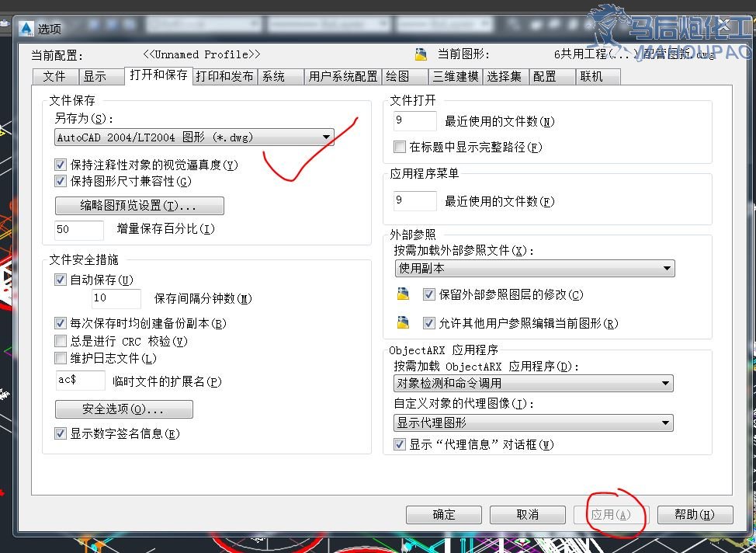The height and width of the screenshot is (553, 756).
Task: Toggle 在标题中显示完整路径 checkbox
Action: [x=400, y=147]
